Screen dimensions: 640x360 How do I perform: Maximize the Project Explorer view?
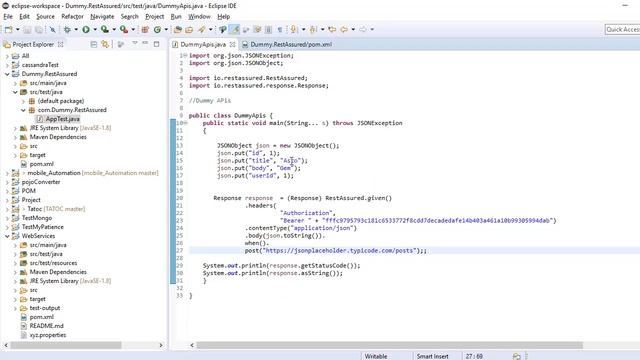tap(156, 44)
